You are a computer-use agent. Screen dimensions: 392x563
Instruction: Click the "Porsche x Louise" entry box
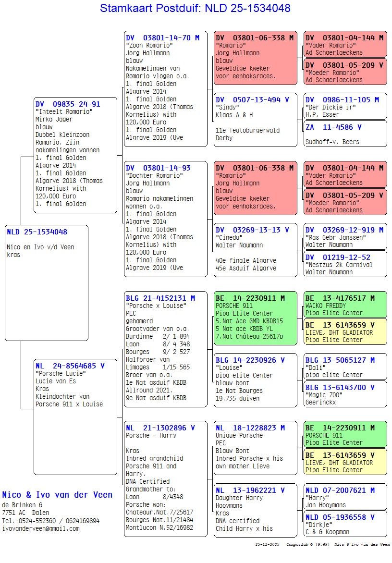[x=165, y=349]
